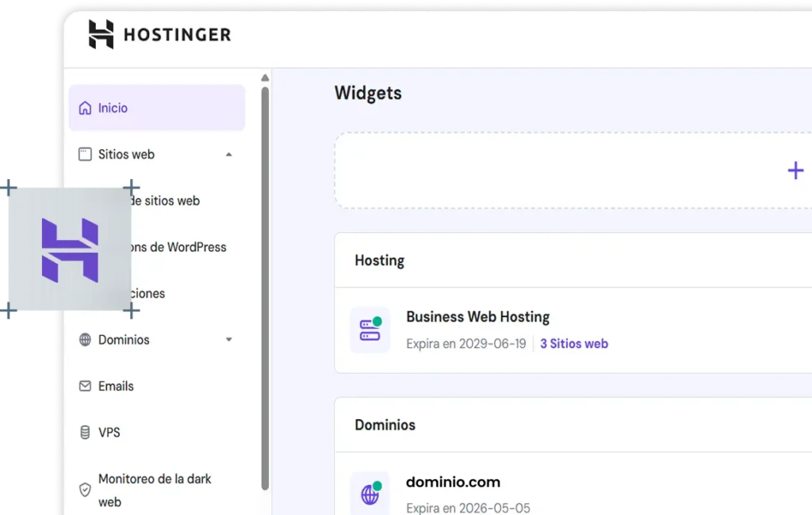Expand the Dominios sidebar dropdown arrow
The width and height of the screenshot is (812, 515).
point(229,340)
